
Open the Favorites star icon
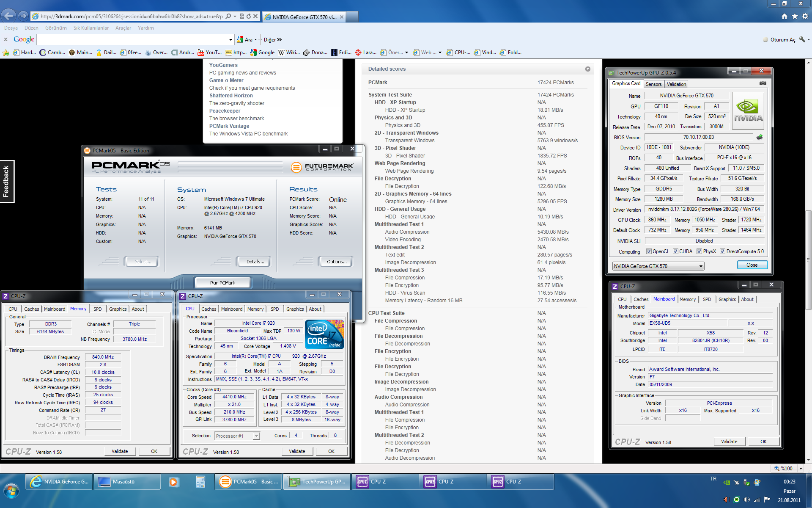[795, 16]
